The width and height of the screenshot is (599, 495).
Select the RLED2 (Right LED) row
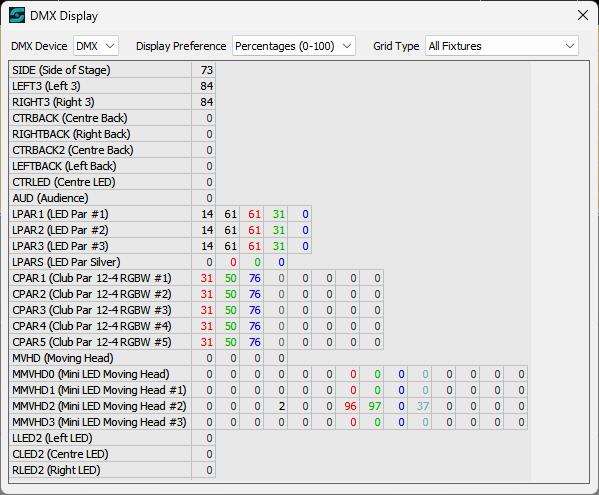(112, 470)
